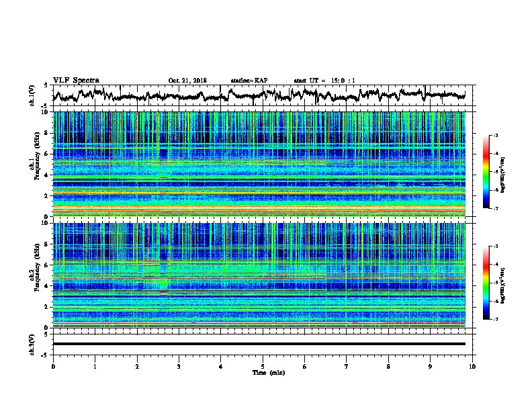Select the date text "Oct. 21, 2018"
The width and height of the screenshot is (532, 411).
pos(187,81)
